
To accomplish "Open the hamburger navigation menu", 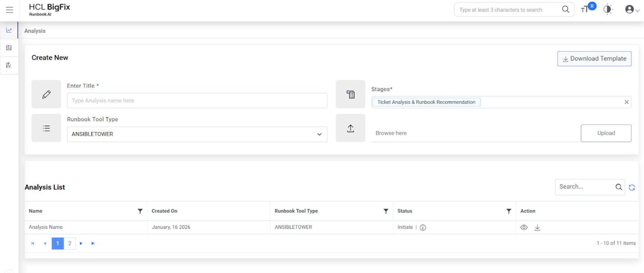I will coord(9,10).
